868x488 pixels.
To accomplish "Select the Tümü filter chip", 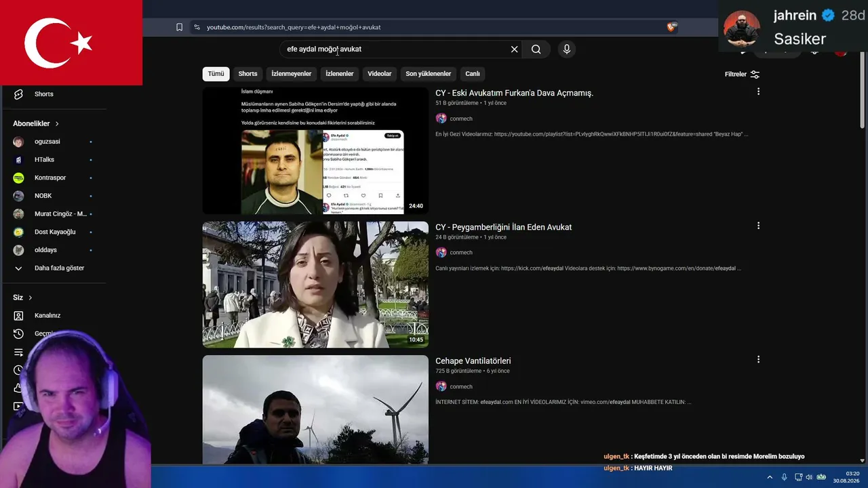I will pyautogui.click(x=216, y=74).
